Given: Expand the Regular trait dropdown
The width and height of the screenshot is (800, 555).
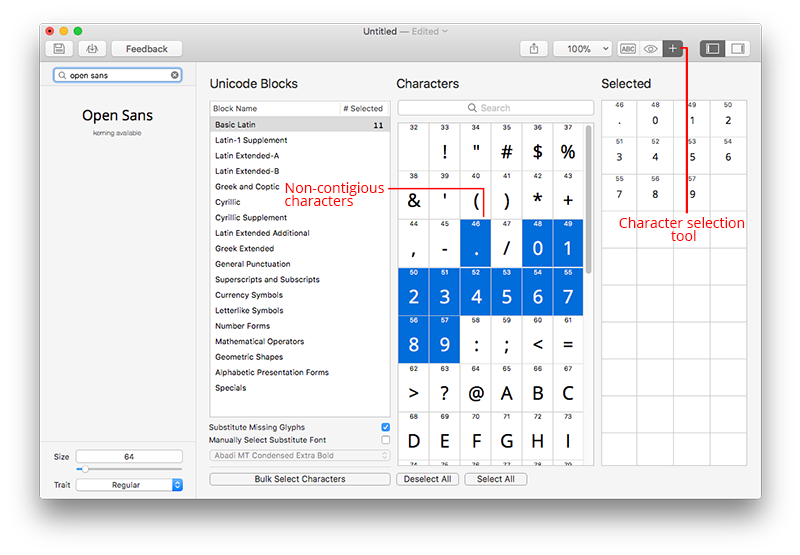Looking at the screenshot, I should pos(129,485).
